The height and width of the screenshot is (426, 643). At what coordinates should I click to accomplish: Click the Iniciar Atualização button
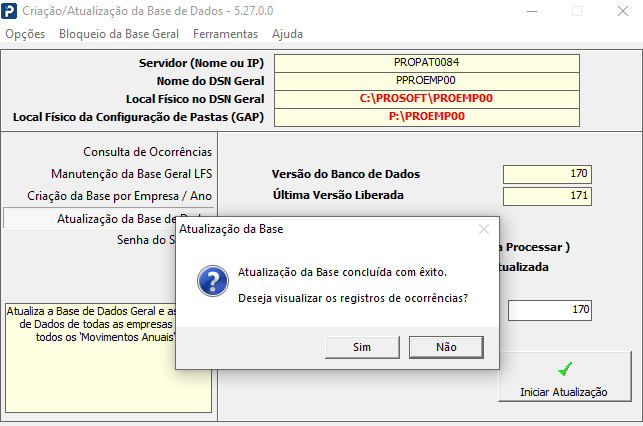coord(565,376)
